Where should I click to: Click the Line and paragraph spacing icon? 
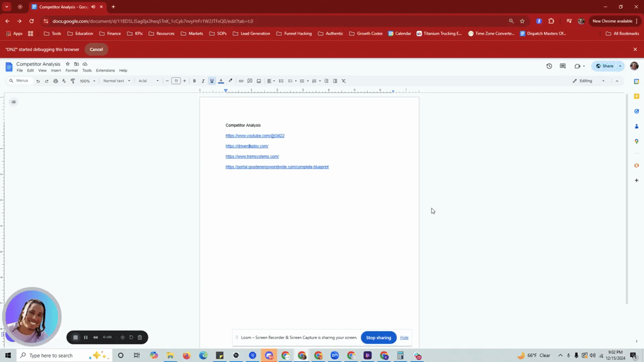point(281,81)
